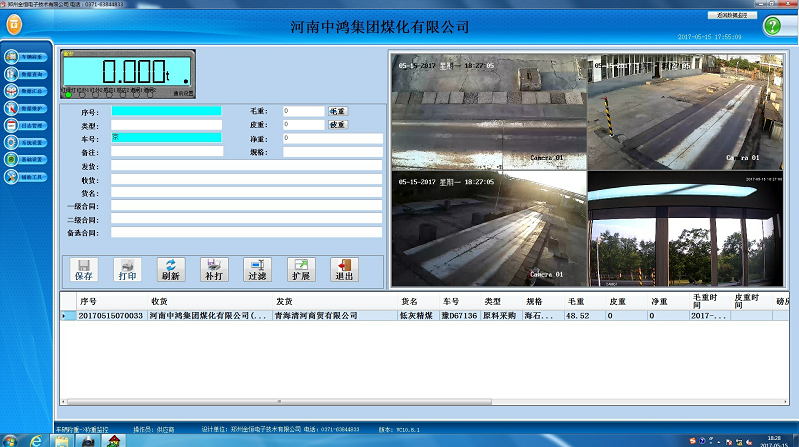Screen dimensions: 799x447
Task: Click the 补打 reprint icon button
Action: point(213,269)
